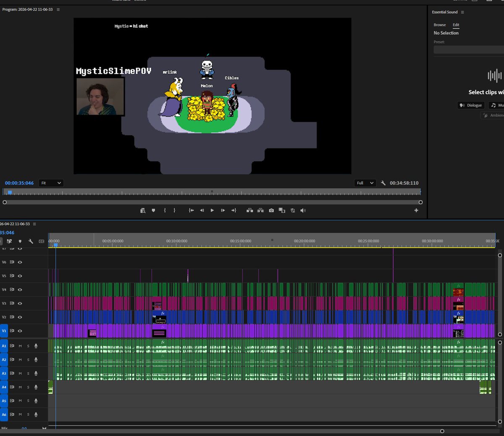Hide track V3 with eye icon

pos(20,303)
